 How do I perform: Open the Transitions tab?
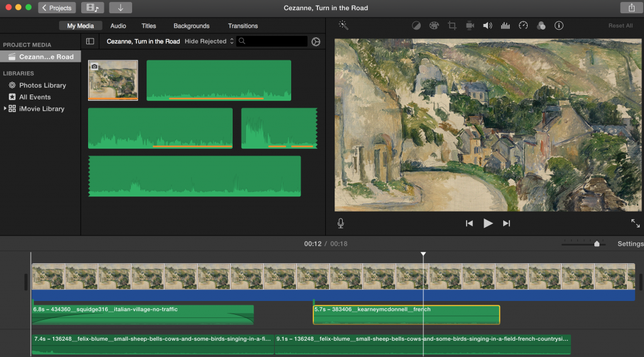pyautogui.click(x=243, y=25)
